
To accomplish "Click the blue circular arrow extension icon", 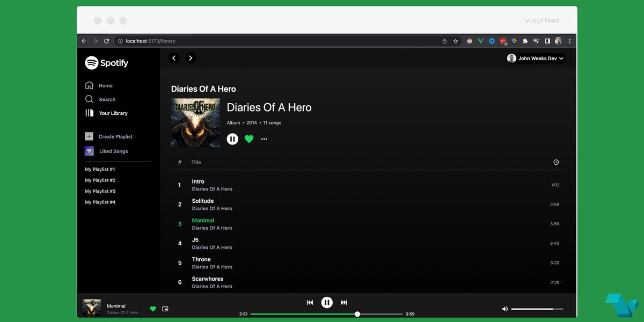I will (492, 41).
